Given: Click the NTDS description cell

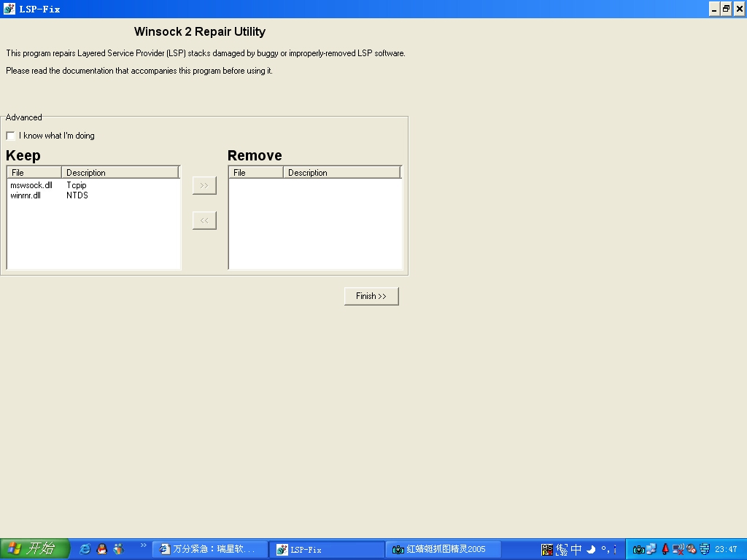Looking at the screenshot, I should pos(77,195).
